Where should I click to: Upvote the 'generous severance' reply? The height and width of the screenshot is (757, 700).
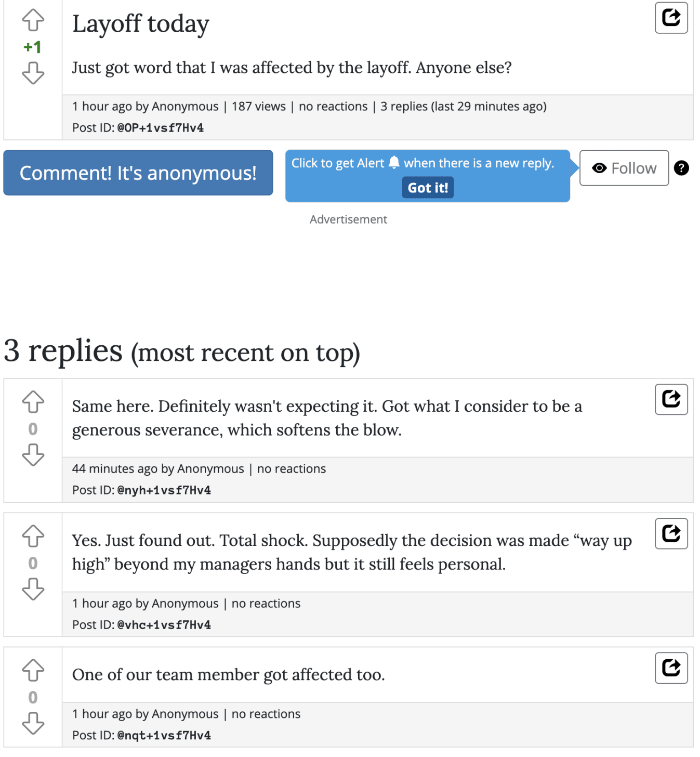tap(33, 402)
